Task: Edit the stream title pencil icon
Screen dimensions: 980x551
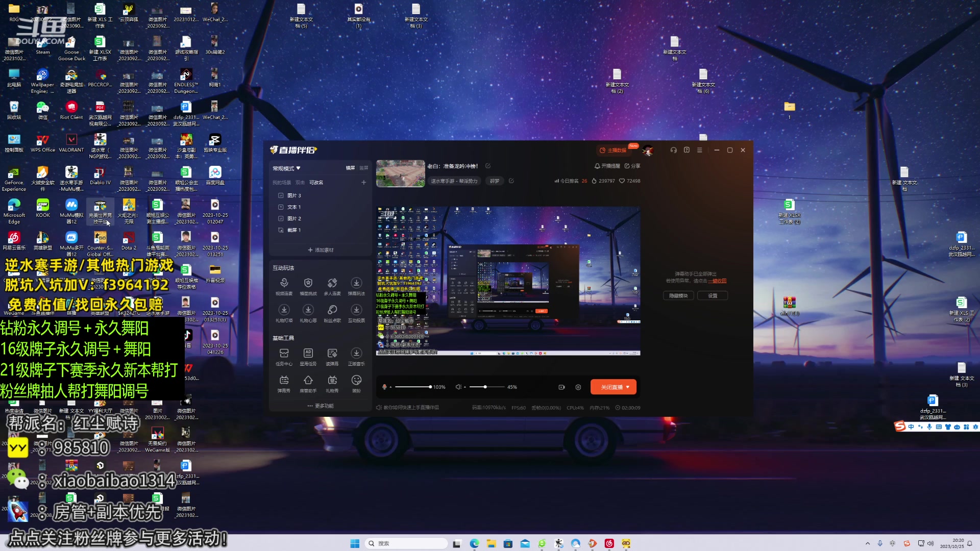Action: [x=488, y=166]
